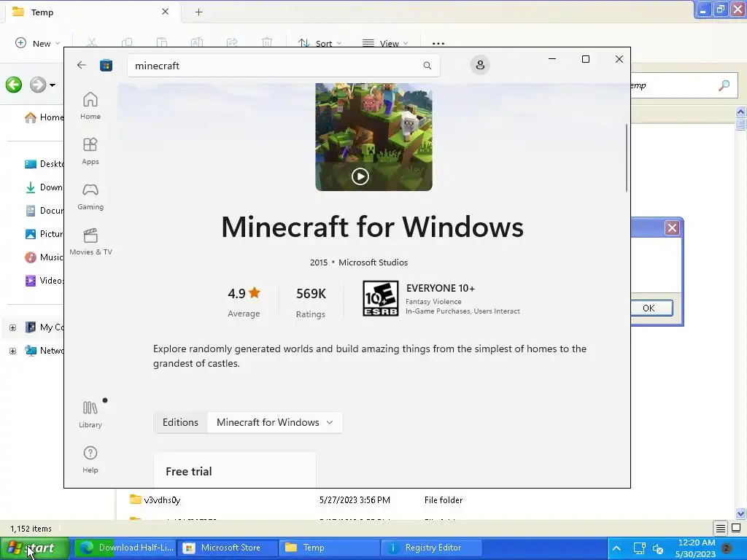Viewport: 747px width, 560px height.
Task: Click the minecraft search field
Action: pos(284,66)
